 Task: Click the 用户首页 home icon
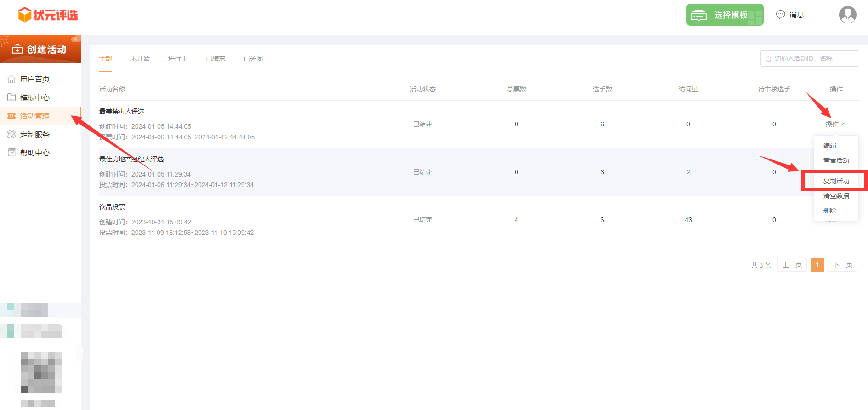click(11, 79)
